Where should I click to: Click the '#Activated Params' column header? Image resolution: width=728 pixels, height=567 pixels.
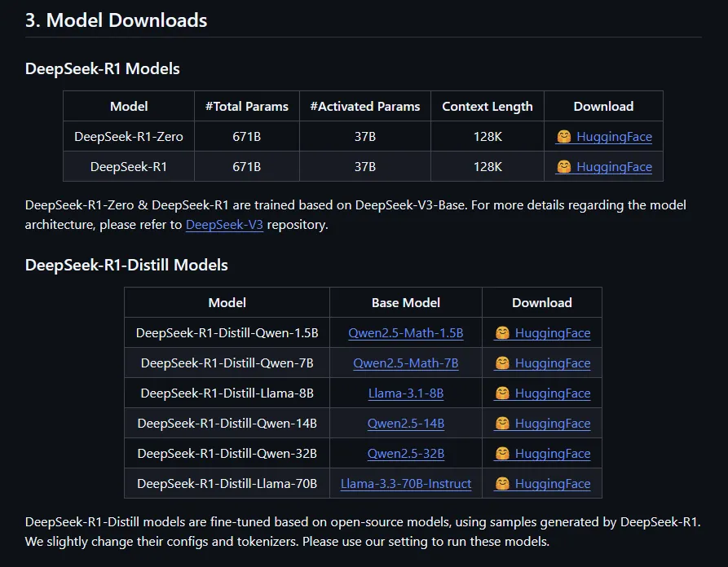(365, 106)
